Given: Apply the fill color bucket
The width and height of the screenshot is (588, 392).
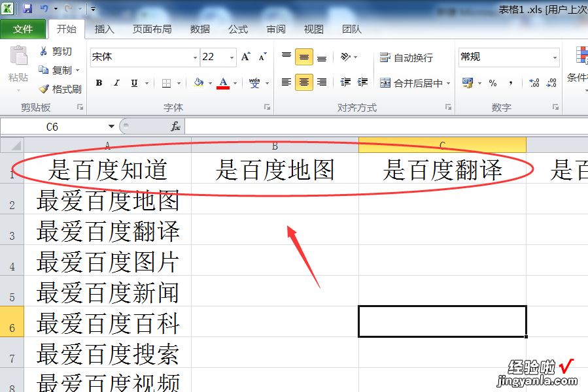Looking at the screenshot, I should click(x=199, y=82).
